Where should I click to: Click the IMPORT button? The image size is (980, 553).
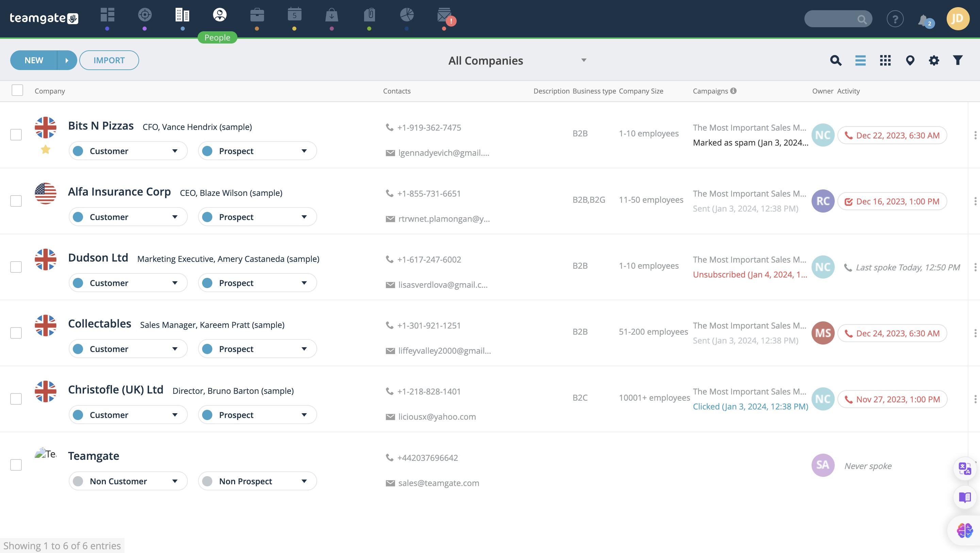[x=109, y=61]
